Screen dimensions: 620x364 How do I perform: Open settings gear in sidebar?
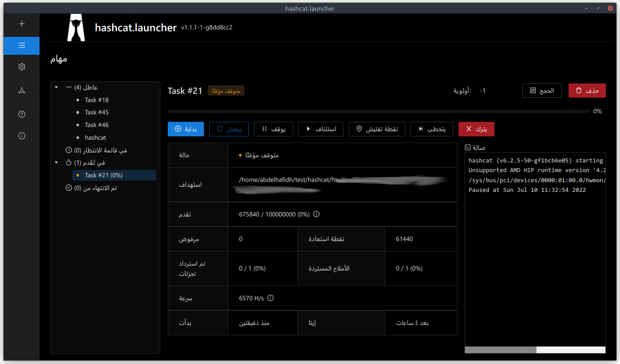[22, 67]
